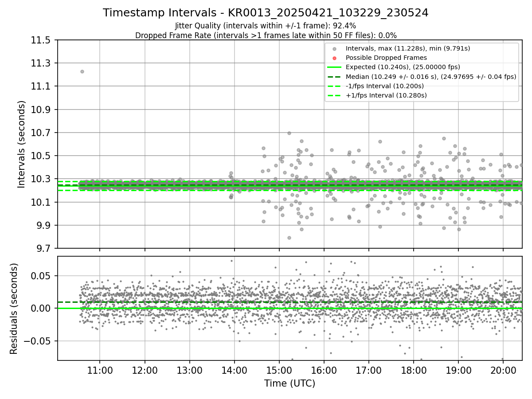This screenshot has height=399, width=532.
Task: Click the lowest interval point near 9.79 seconds
Action: pyautogui.click(x=289, y=238)
